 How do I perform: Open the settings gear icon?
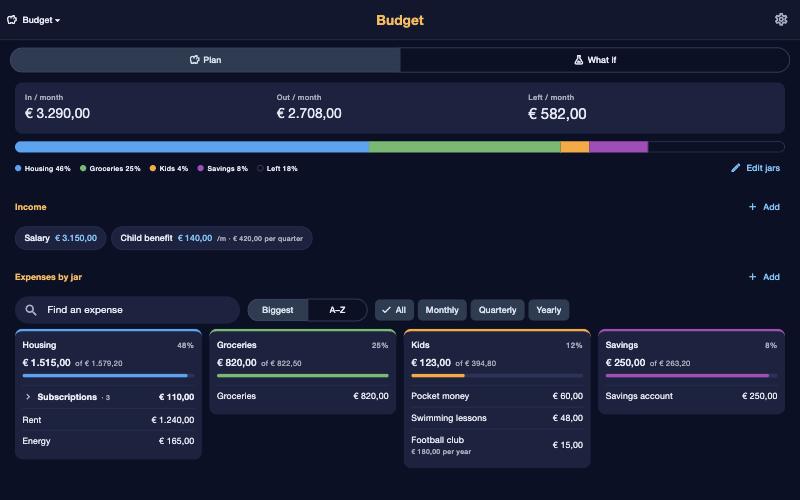[x=781, y=19]
